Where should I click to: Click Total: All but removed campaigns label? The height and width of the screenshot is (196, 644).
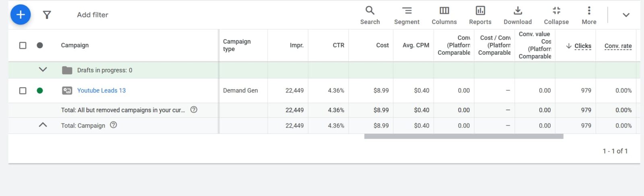pyautogui.click(x=123, y=110)
